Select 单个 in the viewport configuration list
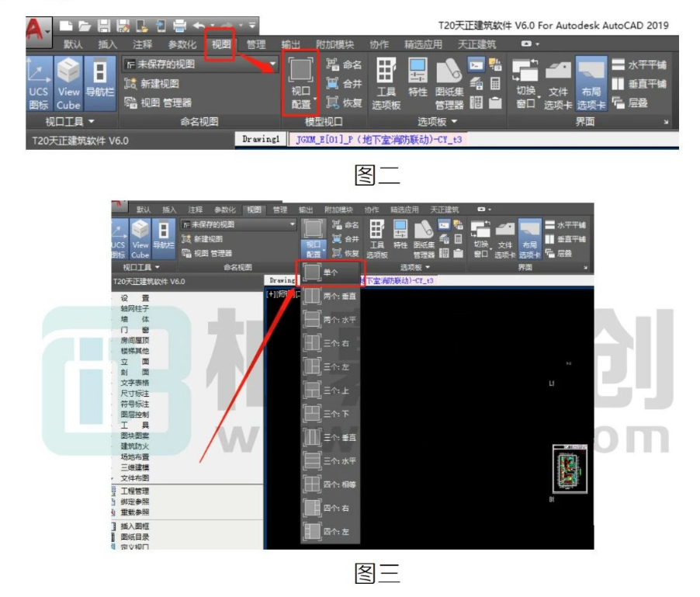The height and width of the screenshot is (597, 700). pos(331,272)
